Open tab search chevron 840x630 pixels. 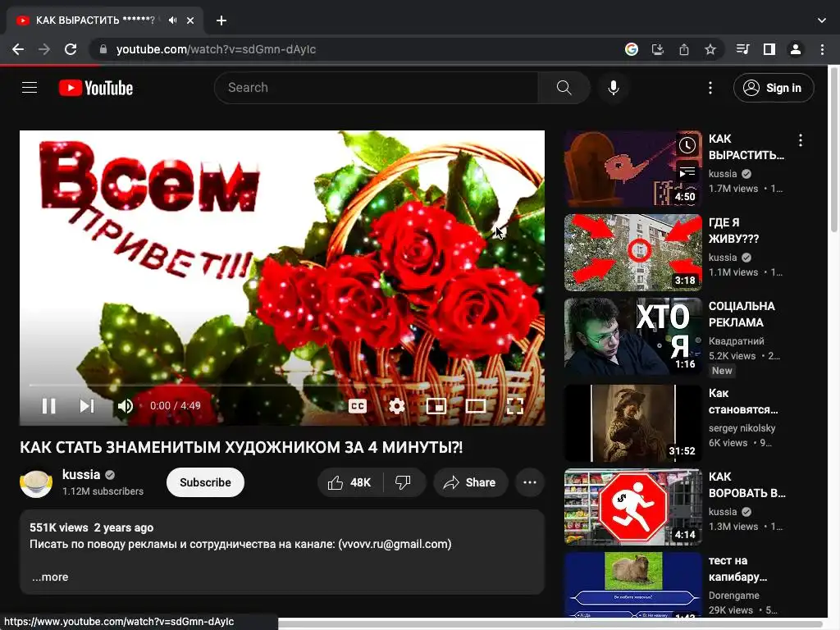pyautogui.click(x=822, y=21)
